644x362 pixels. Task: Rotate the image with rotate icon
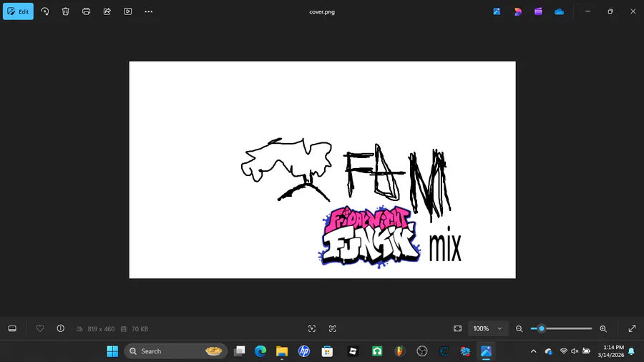(45, 11)
